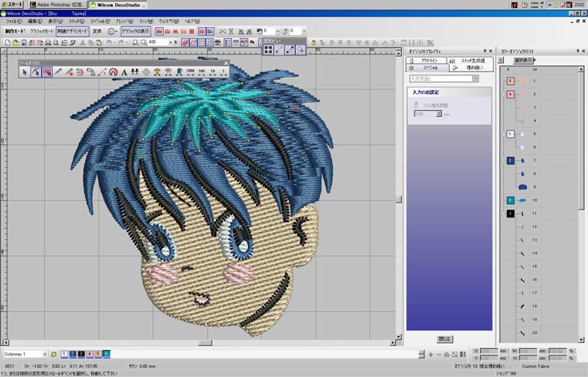Open the Stitch menu

tap(77, 22)
